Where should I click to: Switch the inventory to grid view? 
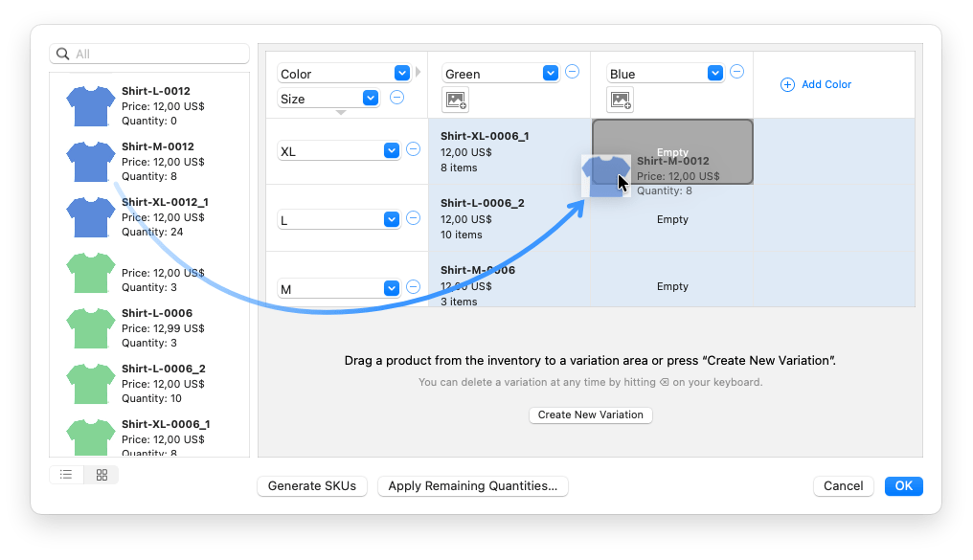click(100, 474)
